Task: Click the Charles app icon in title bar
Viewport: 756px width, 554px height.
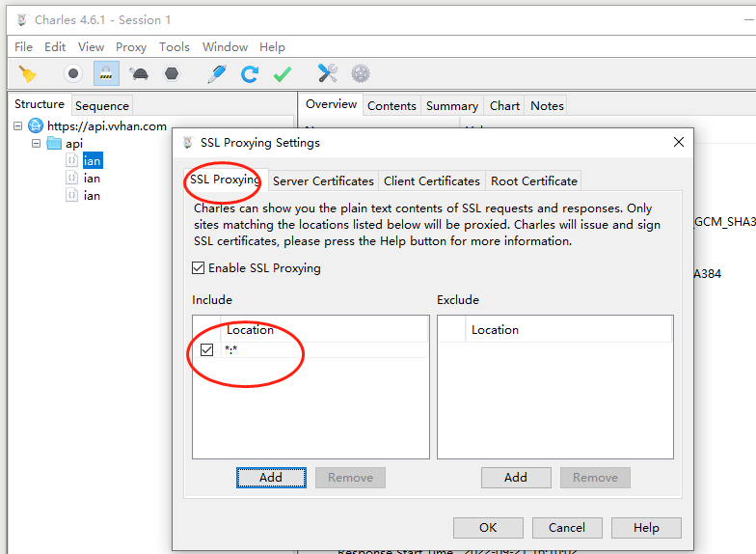Action: tap(22, 19)
